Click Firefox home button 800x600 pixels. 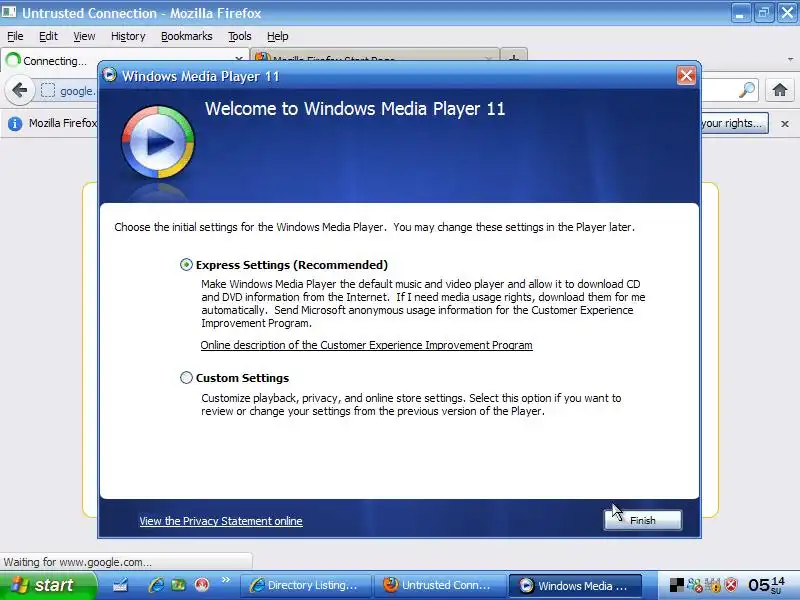(x=780, y=90)
